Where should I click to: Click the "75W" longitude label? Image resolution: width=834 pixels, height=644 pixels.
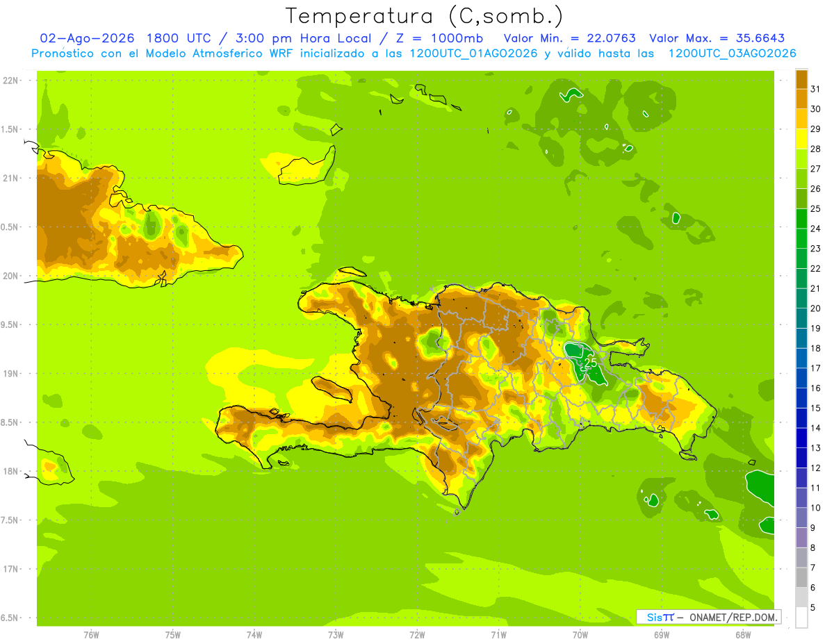[173, 635]
